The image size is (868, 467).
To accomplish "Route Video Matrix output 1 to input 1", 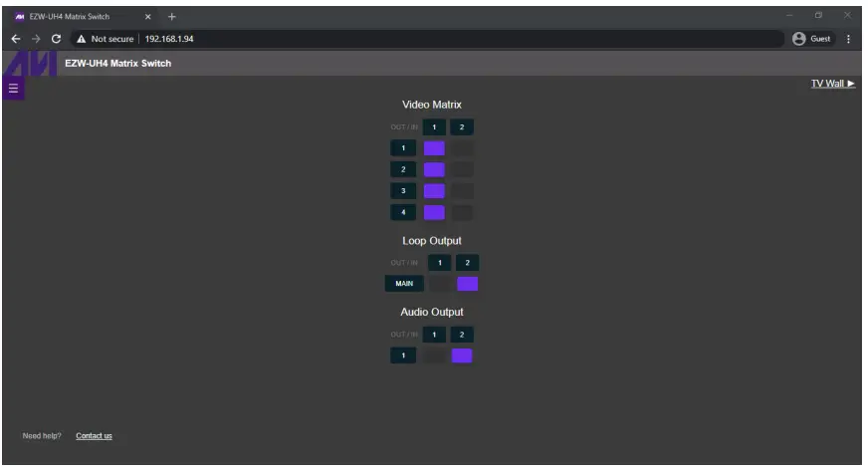I will [434, 148].
